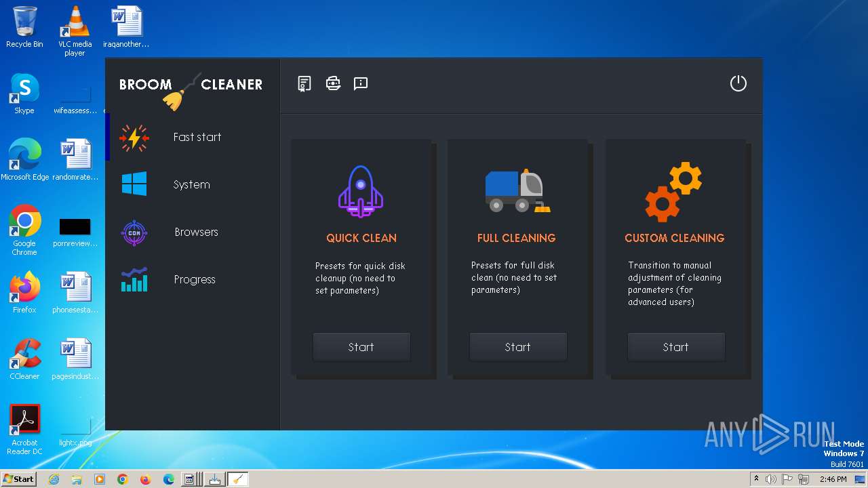This screenshot has height=488, width=868.
Task: Click the Broom Cleaner taskbar button
Action: coord(237,479)
